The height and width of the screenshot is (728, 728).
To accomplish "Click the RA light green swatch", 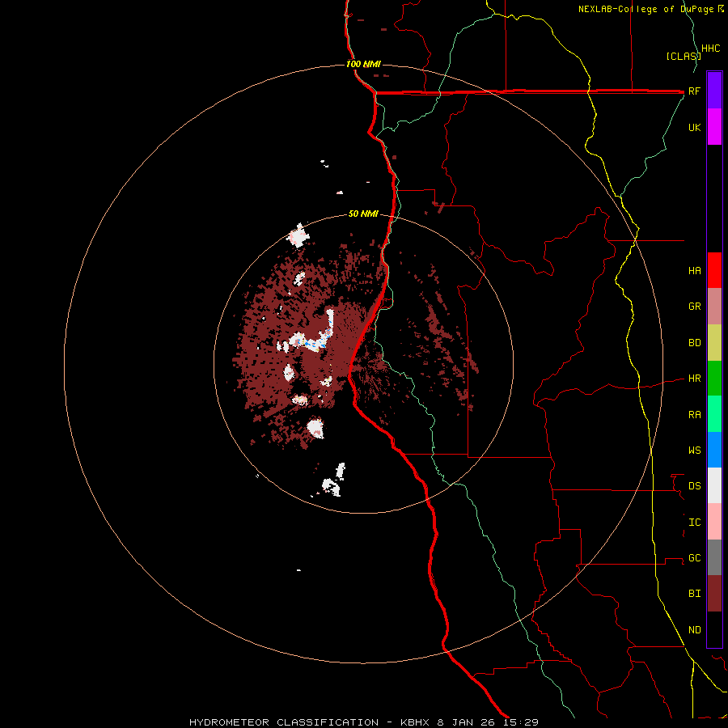I will [714, 414].
